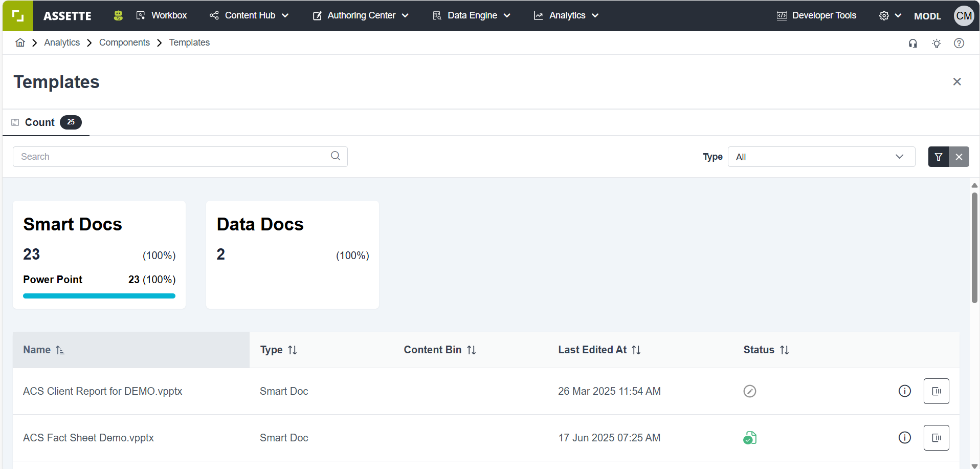This screenshot has width=980, height=469.
Task: Expand the Content Hub menu
Action: click(x=249, y=16)
